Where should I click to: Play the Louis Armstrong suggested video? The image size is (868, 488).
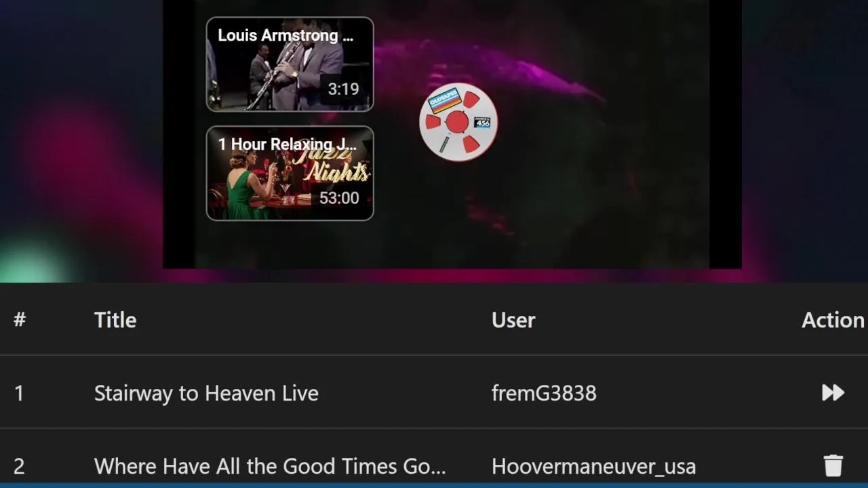(x=290, y=64)
